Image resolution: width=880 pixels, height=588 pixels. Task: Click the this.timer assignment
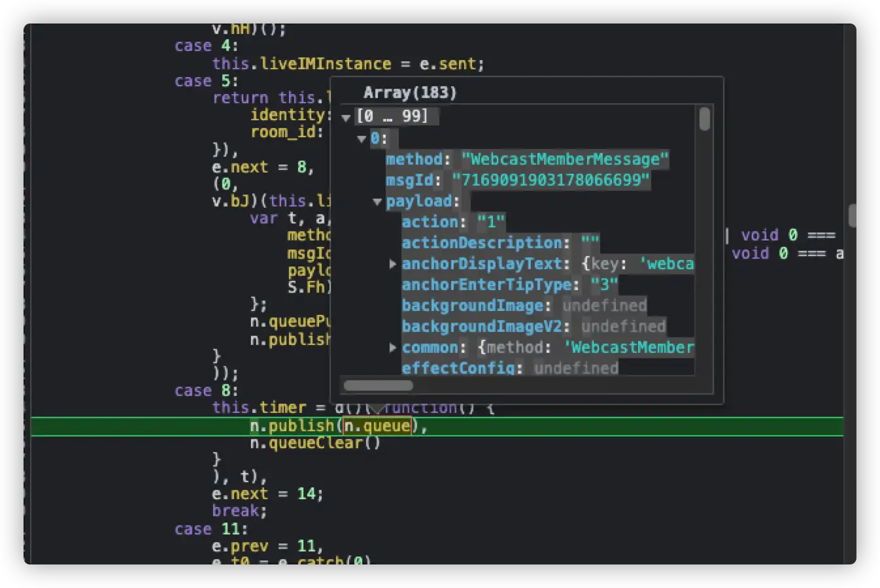tap(353, 408)
